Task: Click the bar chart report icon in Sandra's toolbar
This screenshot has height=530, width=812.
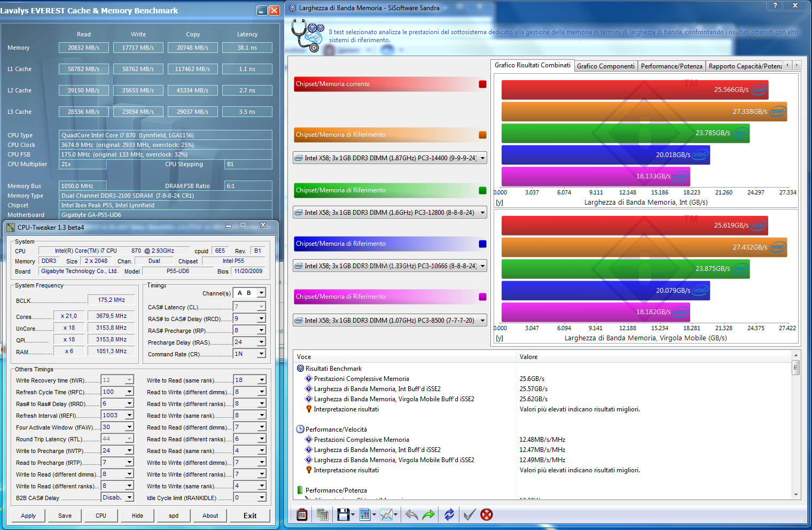Action: pos(365,515)
